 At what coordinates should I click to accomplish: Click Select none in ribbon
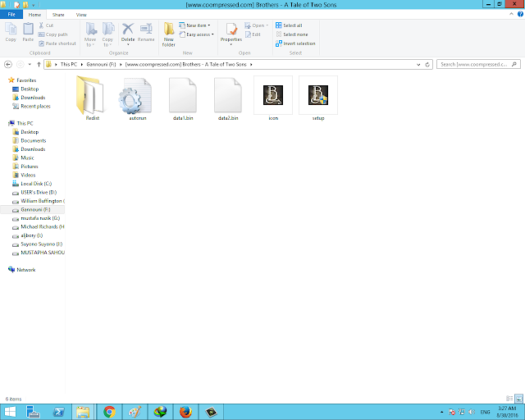click(x=292, y=34)
